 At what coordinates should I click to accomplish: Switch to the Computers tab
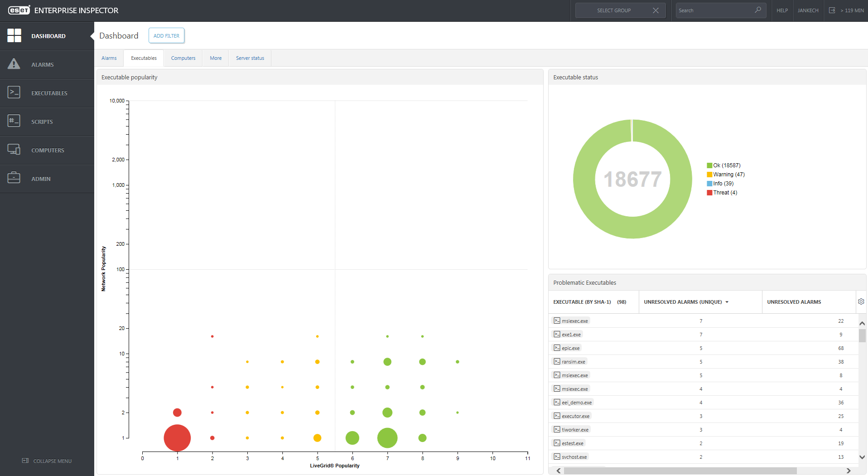(183, 58)
